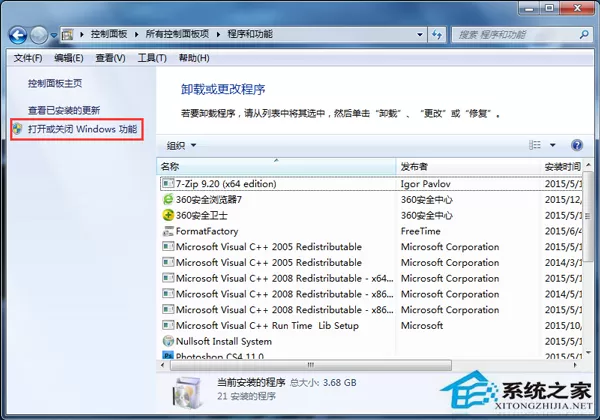Open the blue help question-mark icon
This screenshot has width=600, height=420.
click(577, 145)
